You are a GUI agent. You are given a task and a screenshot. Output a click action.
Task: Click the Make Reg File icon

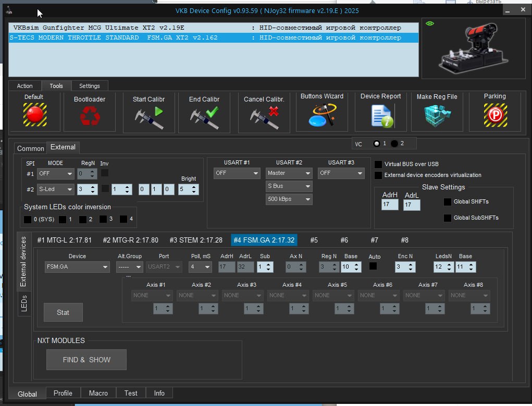click(437, 115)
